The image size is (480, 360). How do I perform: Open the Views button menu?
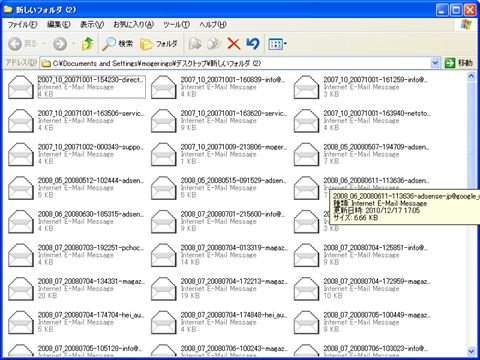(278, 44)
